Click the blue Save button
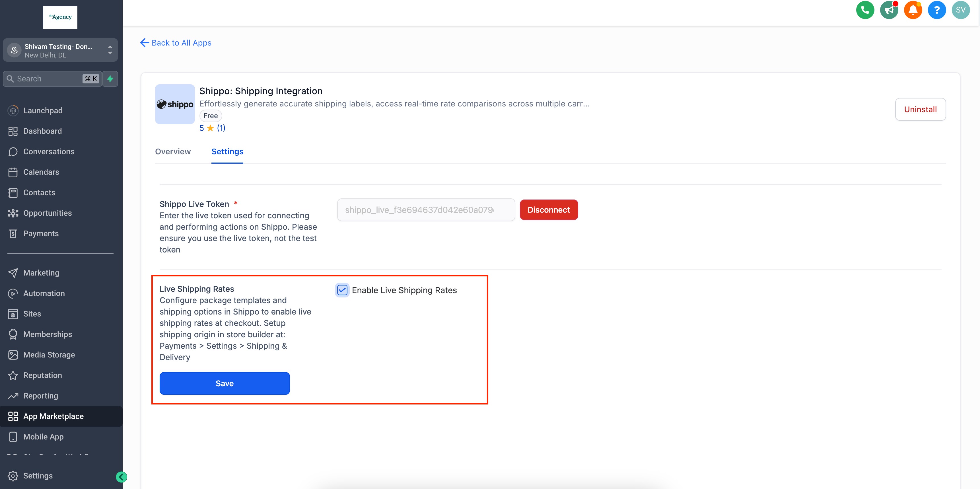980x489 pixels. 225,383
